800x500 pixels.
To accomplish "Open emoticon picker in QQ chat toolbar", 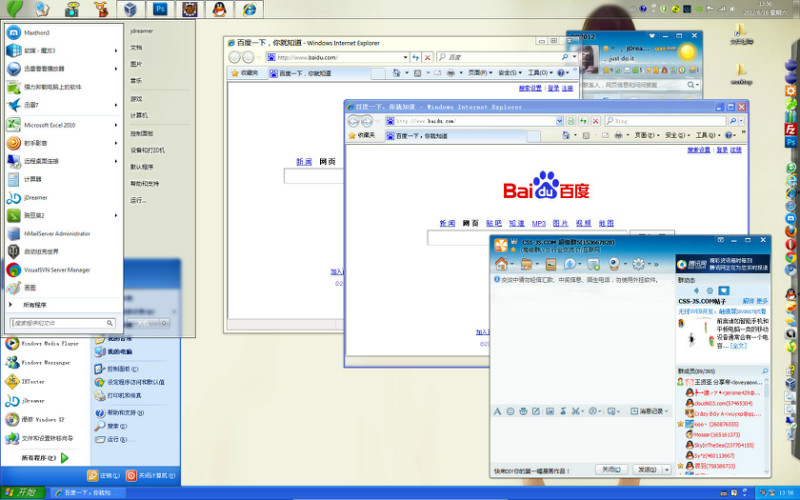I will point(510,411).
